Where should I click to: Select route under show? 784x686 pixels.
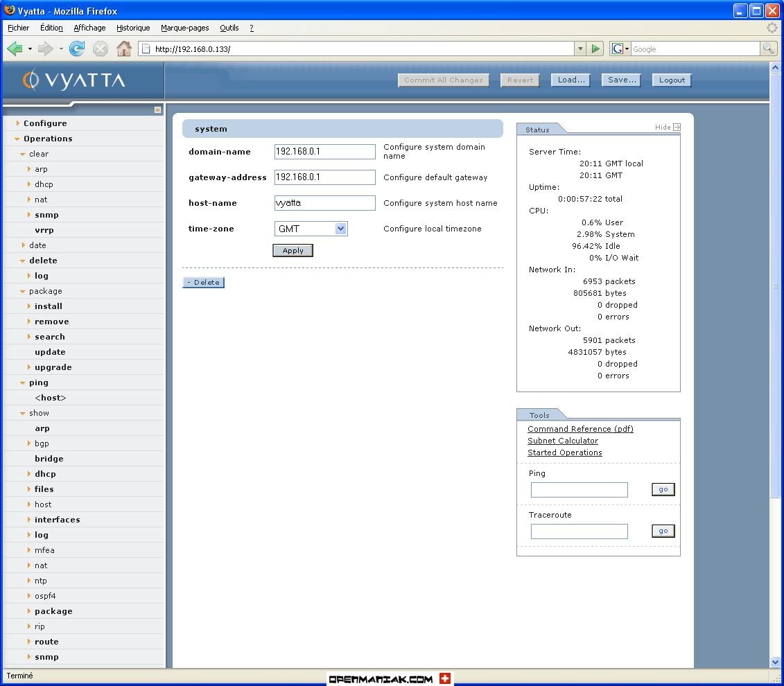[x=46, y=642]
